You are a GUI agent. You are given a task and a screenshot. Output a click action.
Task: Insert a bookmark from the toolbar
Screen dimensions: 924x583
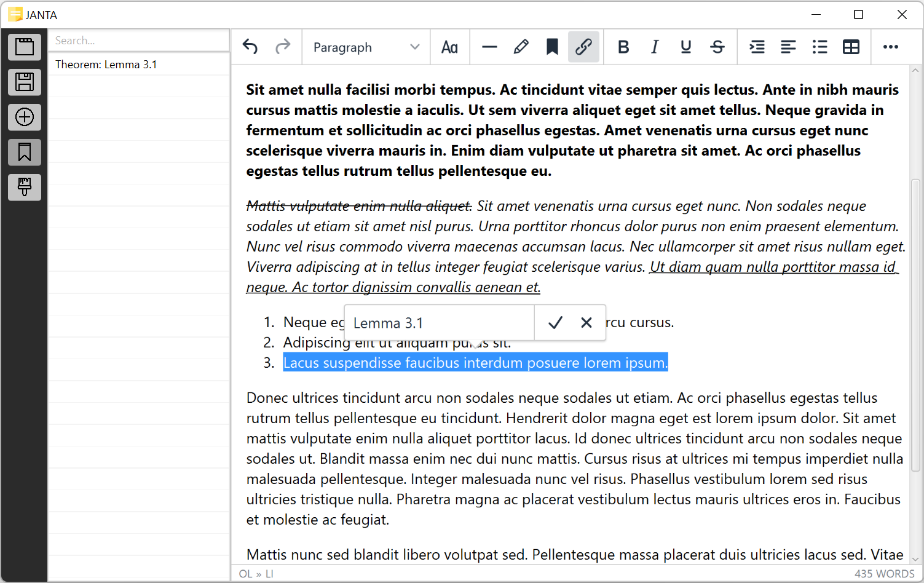click(x=552, y=47)
